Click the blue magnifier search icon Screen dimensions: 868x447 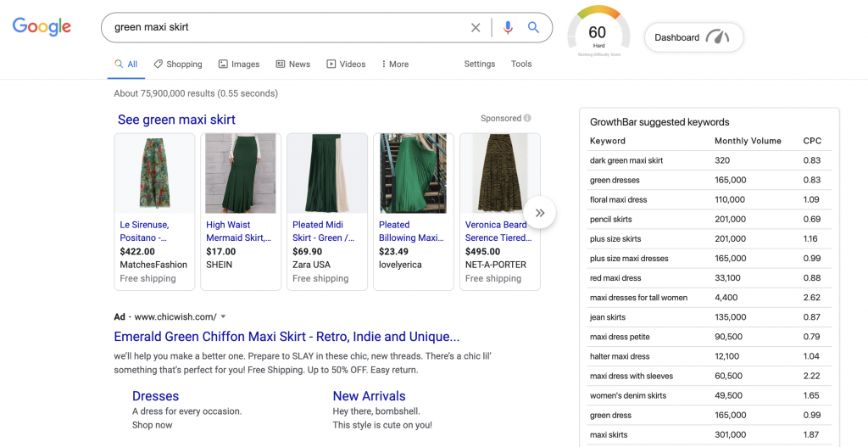pos(533,27)
